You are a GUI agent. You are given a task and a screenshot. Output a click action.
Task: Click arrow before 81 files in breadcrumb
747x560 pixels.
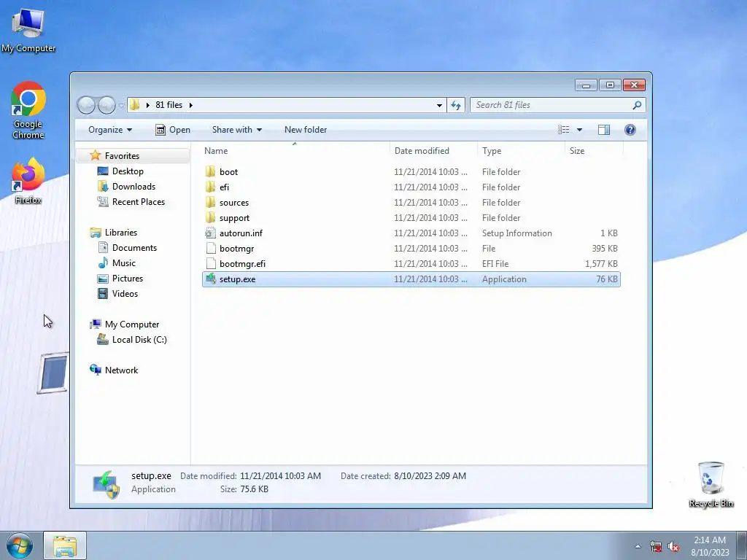pos(147,105)
